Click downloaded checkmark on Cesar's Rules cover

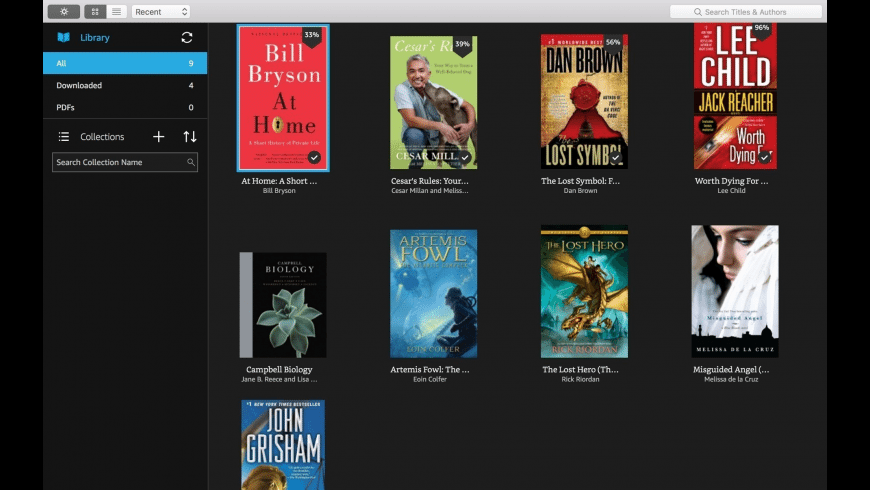tap(465, 158)
